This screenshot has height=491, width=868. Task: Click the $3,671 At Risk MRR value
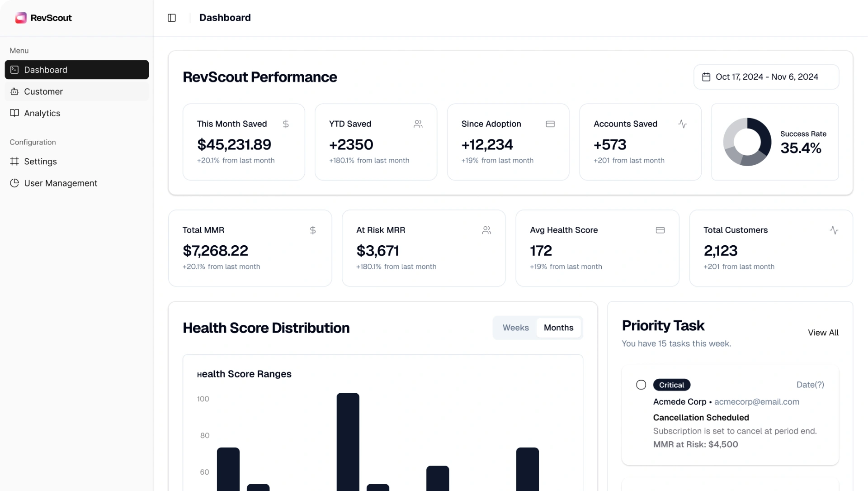pos(377,251)
